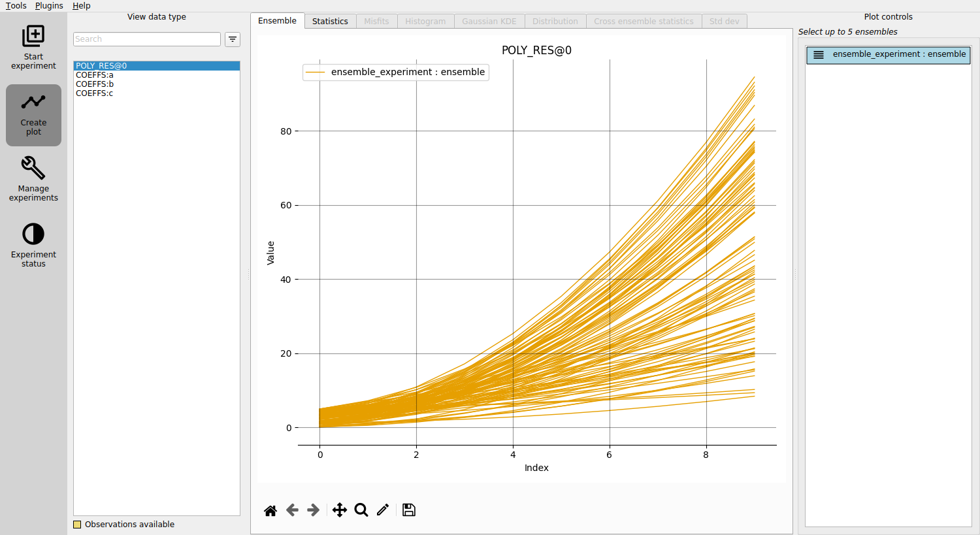Open Cross ensemble statistics tab

tap(644, 22)
